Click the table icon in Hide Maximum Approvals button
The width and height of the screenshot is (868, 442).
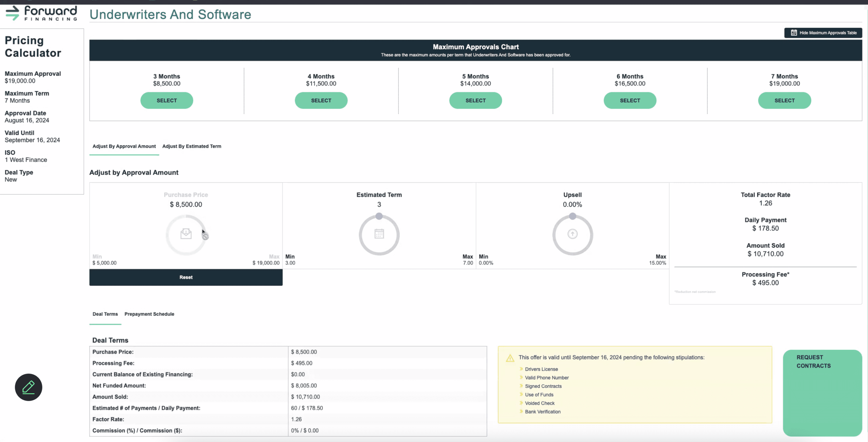pos(794,33)
